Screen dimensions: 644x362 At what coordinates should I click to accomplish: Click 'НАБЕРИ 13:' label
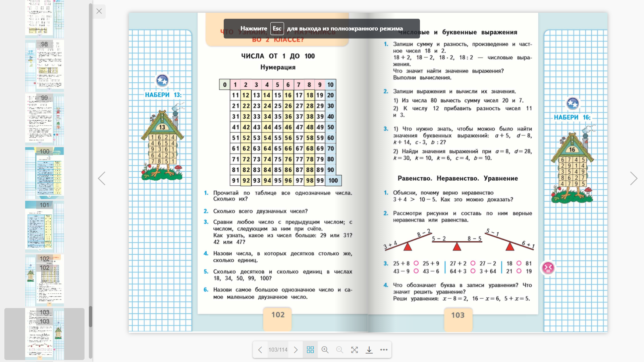pos(163,95)
